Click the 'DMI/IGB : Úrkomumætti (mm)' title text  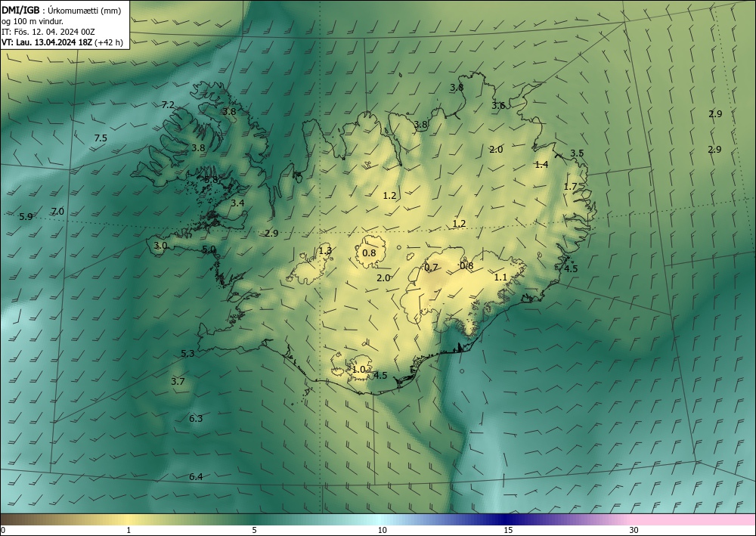pyautogui.click(x=60, y=11)
